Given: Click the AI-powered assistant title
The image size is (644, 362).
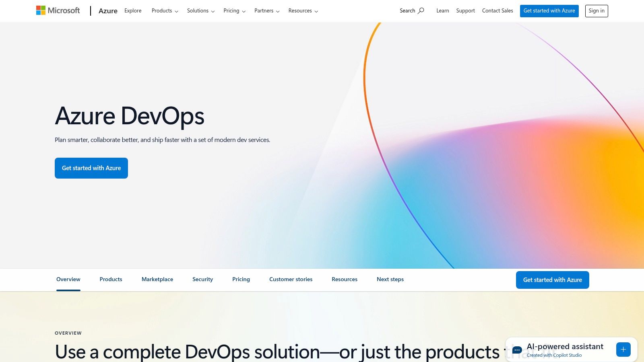Looking at the screenshot, I should click(x=565, y=346).
